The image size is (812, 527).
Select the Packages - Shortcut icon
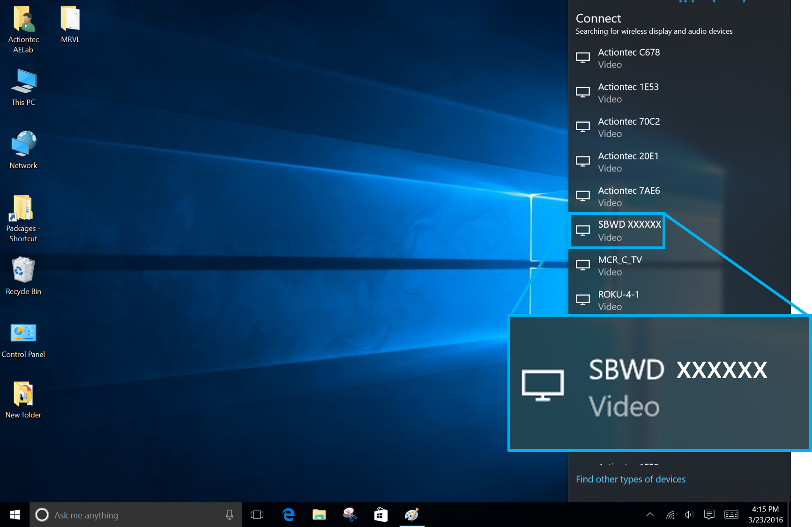[23, 218]
